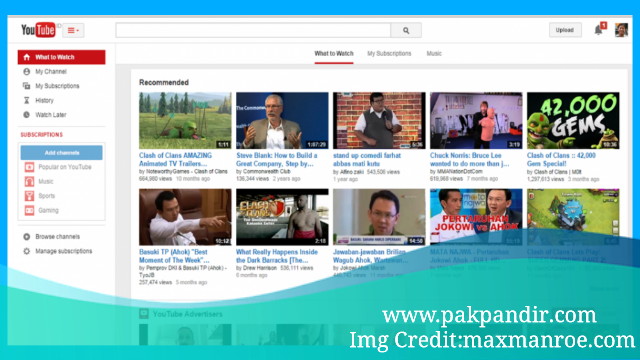640x360 pixels.
Task: Click title Chuck Norris: Bruce Lee wanted
Action: (x=469, y=160)
